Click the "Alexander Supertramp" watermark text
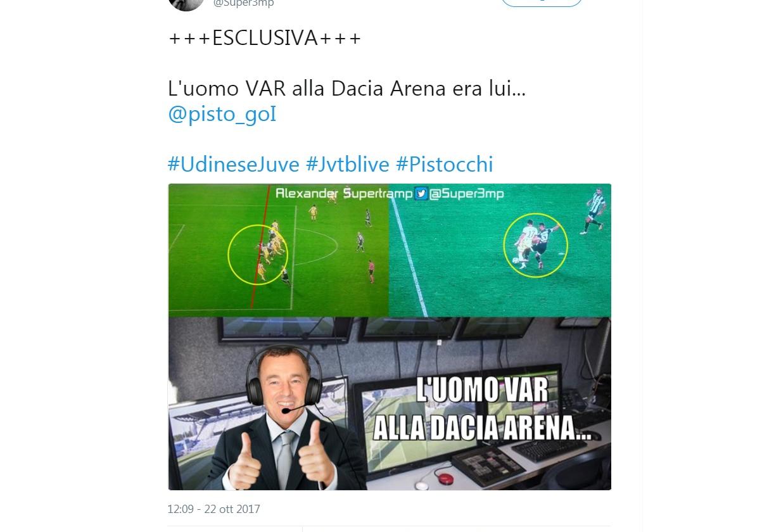 343,194
